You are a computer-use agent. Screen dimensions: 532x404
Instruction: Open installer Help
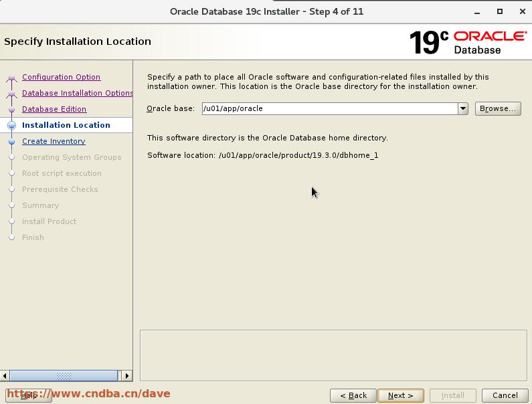[29, 395]
